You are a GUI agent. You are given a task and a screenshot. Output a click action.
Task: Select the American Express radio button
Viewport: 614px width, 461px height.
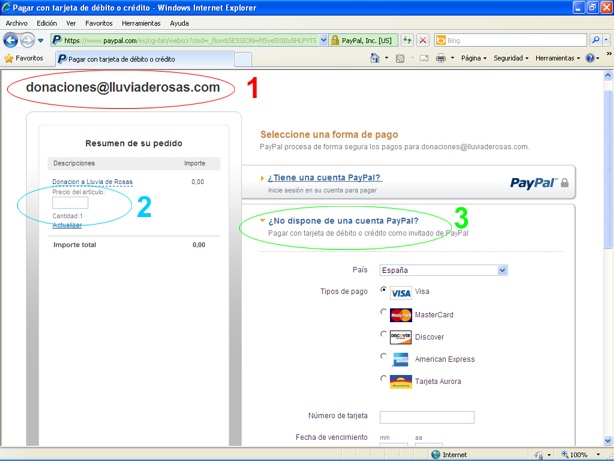[383, 356]
